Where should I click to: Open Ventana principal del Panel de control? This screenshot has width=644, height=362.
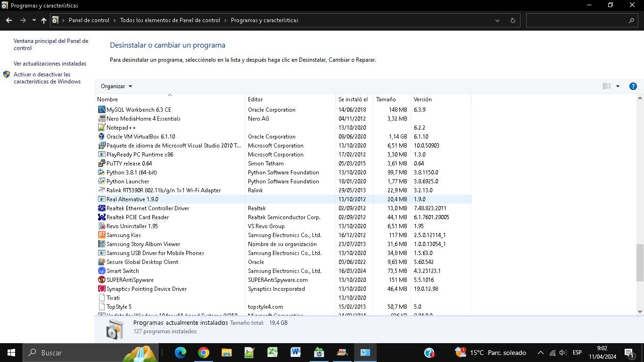point(51,44)
